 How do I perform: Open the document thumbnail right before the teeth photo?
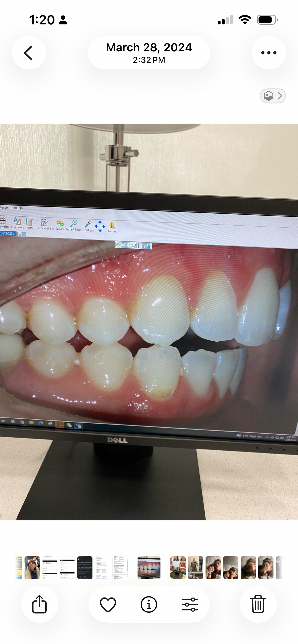coord(120,567)
